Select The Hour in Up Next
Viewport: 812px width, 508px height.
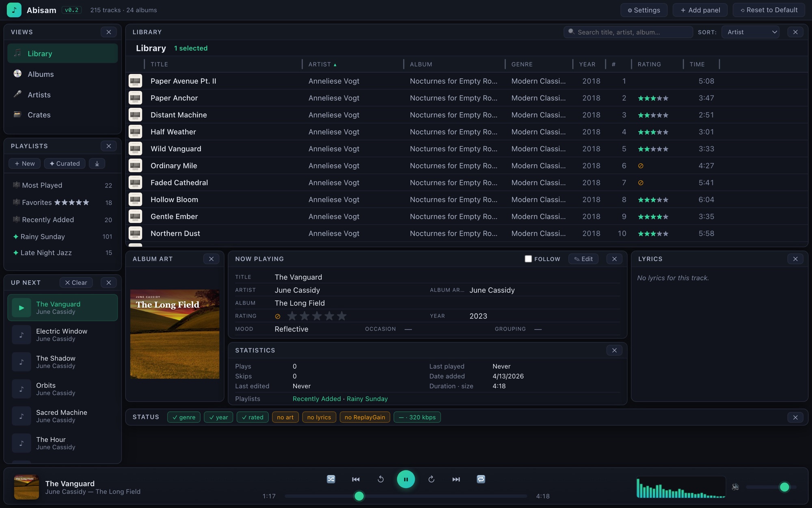click(63, 443)
